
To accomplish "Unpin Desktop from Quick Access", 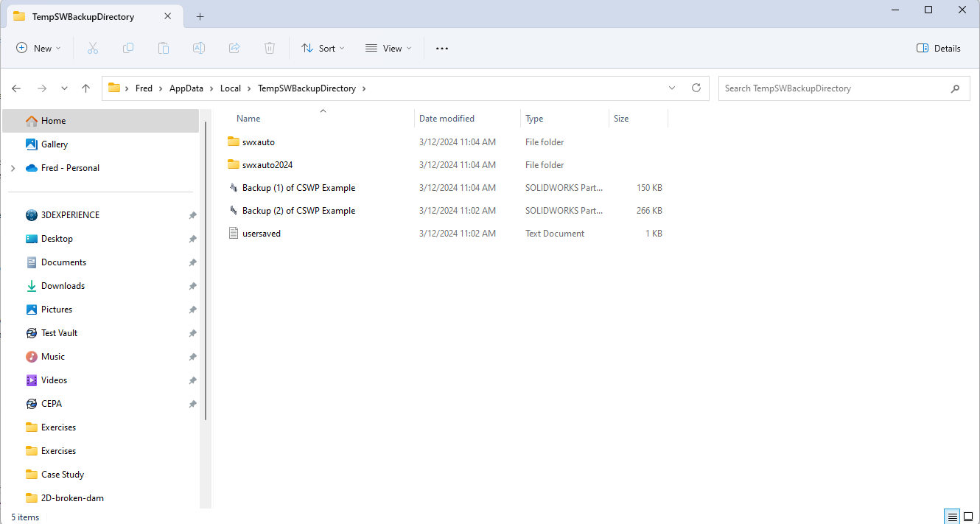I will point(192,239).
